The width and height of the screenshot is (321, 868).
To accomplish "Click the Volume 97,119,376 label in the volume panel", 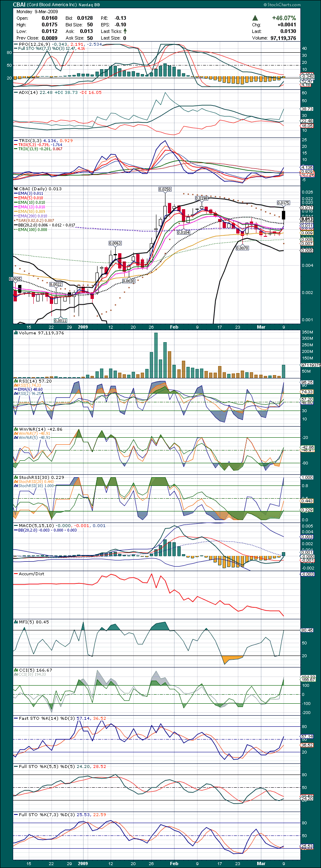I will pyautogui.click(x=42, y=333).
